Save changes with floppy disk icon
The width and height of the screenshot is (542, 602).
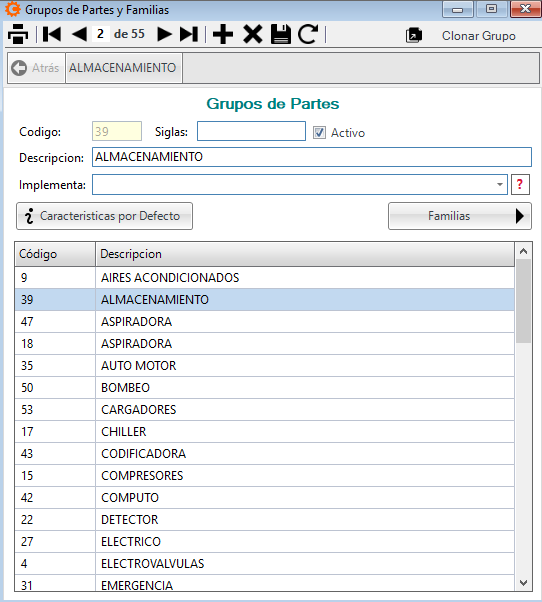point(281,34)
